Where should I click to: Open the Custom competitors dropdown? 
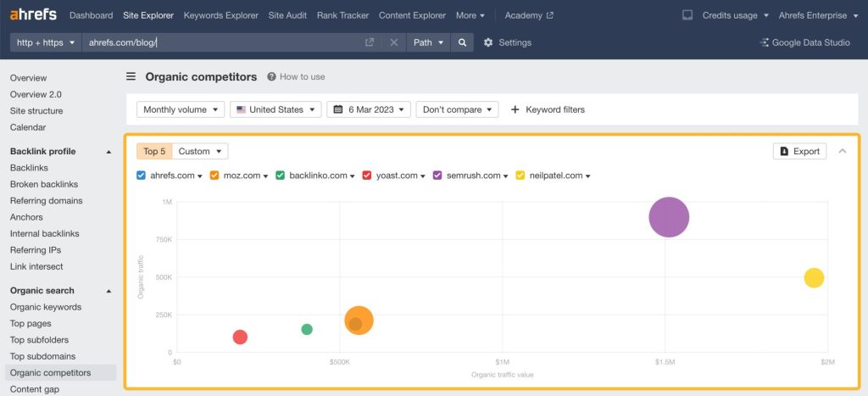click(x=200, y=151)
